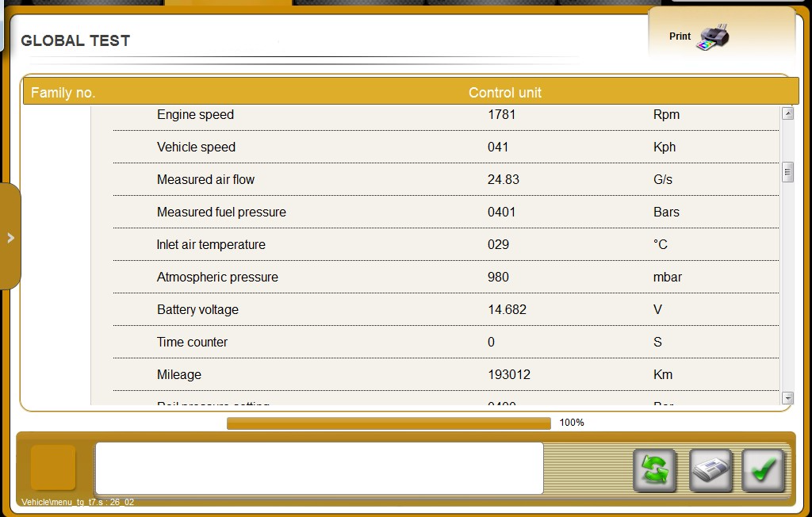Refresh with the green arrows button
The image size is (812, 517).
tap(654, 470)
